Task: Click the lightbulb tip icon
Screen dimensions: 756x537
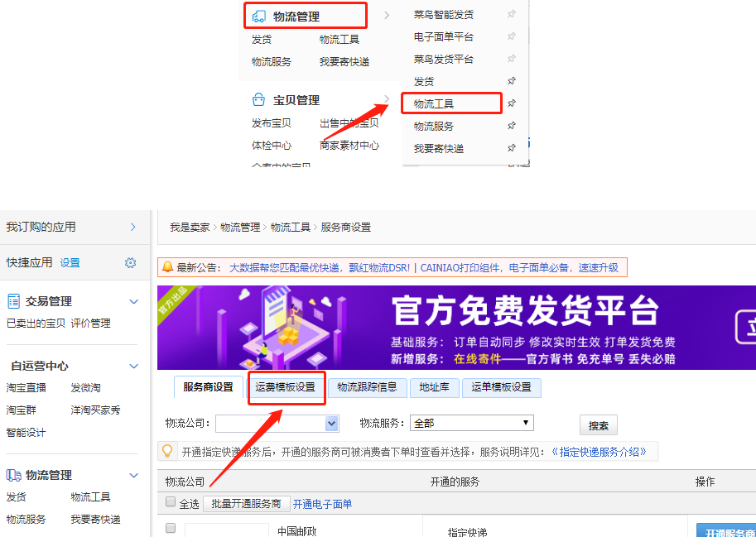Action: [x=167, y=451]
